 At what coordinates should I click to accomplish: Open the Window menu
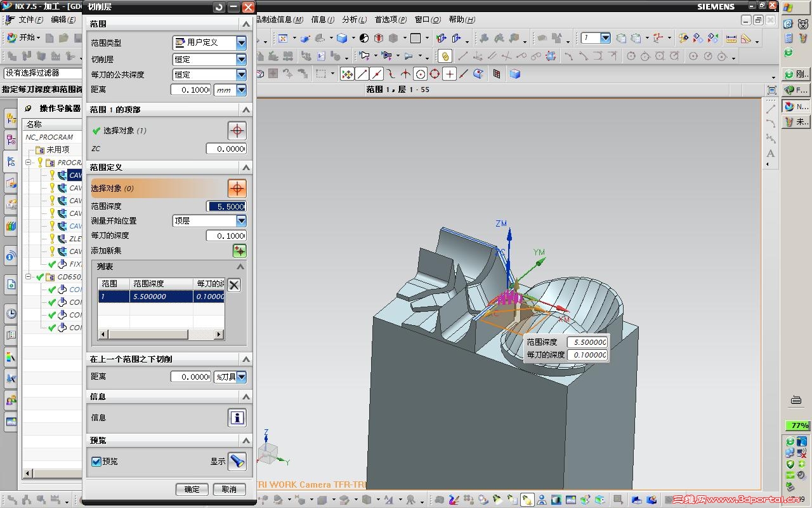pos(428,20)
